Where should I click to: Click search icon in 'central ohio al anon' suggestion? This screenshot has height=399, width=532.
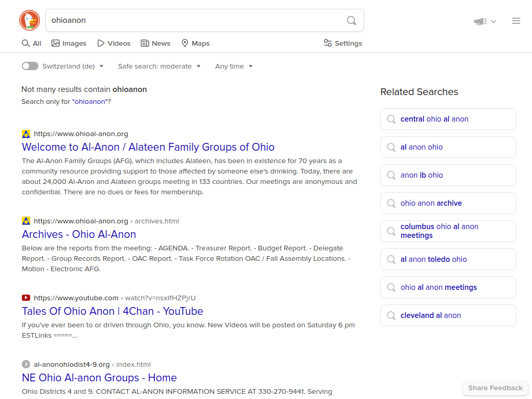[x=391, y=119]
